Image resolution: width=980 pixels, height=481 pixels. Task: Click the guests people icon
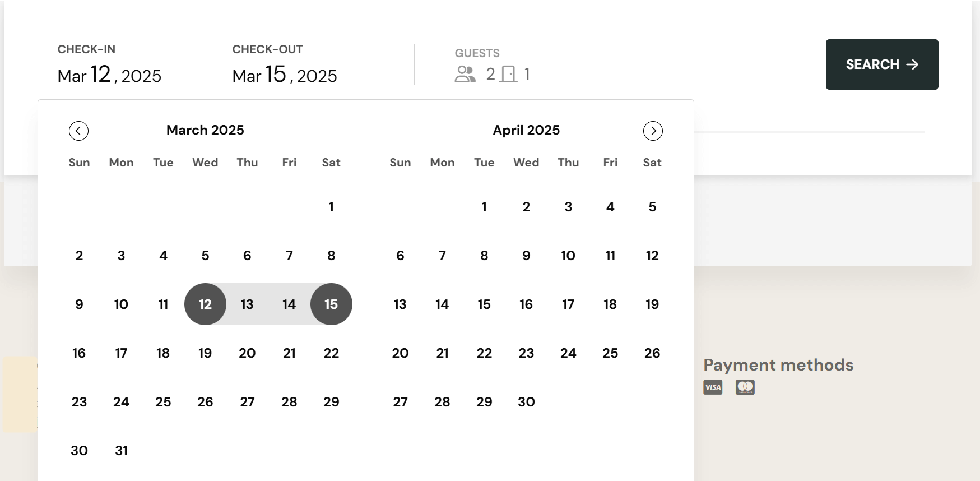tap(465, 74)
